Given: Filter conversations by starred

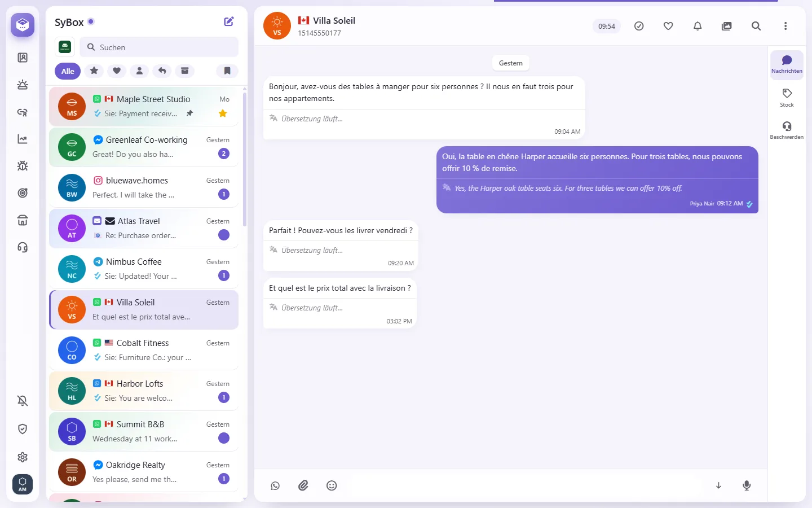Looking at the screenshot, I should 94,71.
